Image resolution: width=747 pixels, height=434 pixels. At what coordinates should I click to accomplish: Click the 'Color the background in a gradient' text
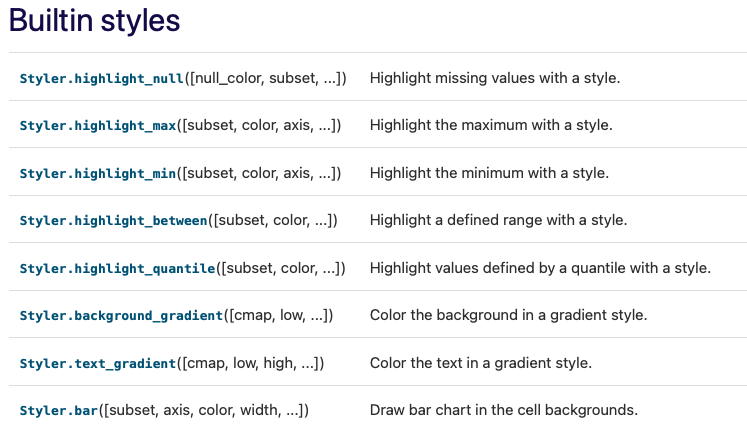pyautogui.click(x=508, y=315)
